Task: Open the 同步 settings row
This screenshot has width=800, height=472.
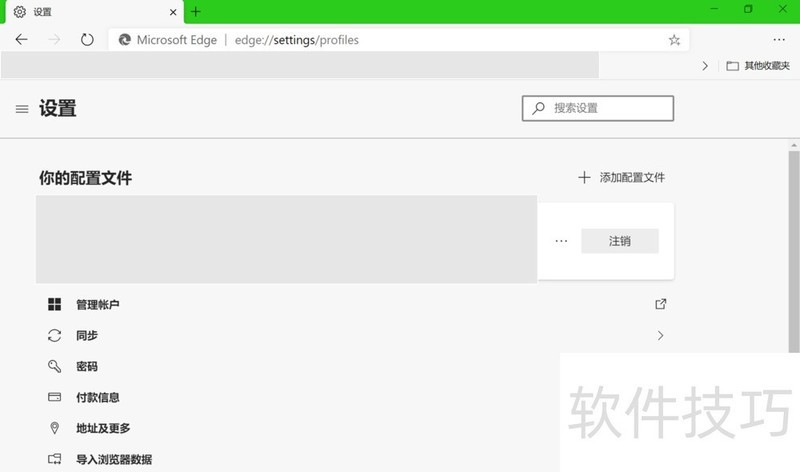Action: (x=356, y=335)
